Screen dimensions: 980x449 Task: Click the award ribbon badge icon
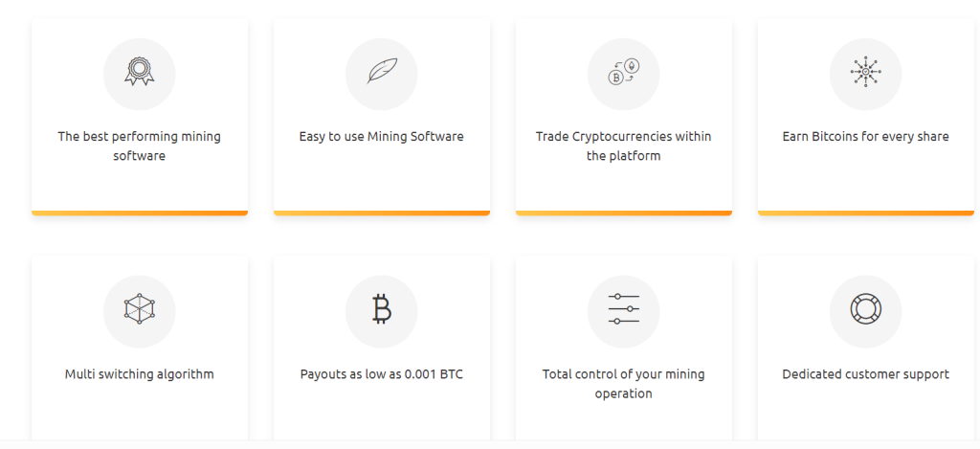tap(140, 71)
